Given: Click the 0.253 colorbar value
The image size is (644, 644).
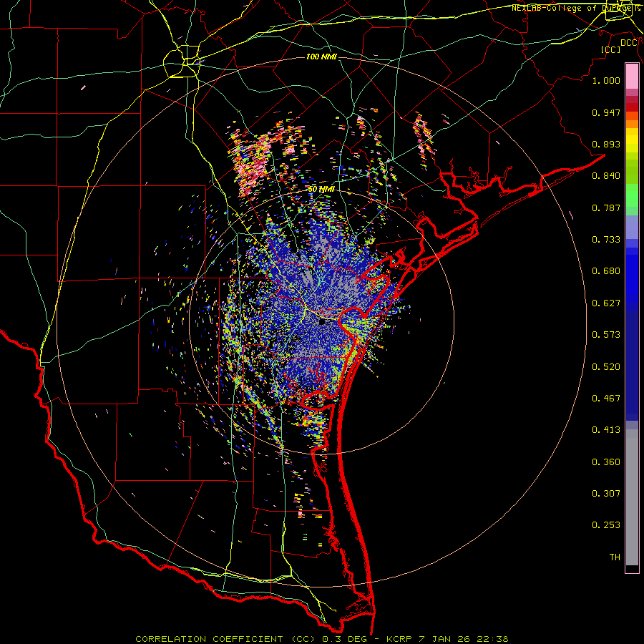Looking at the screenshot, I should (x=606, y=525).
